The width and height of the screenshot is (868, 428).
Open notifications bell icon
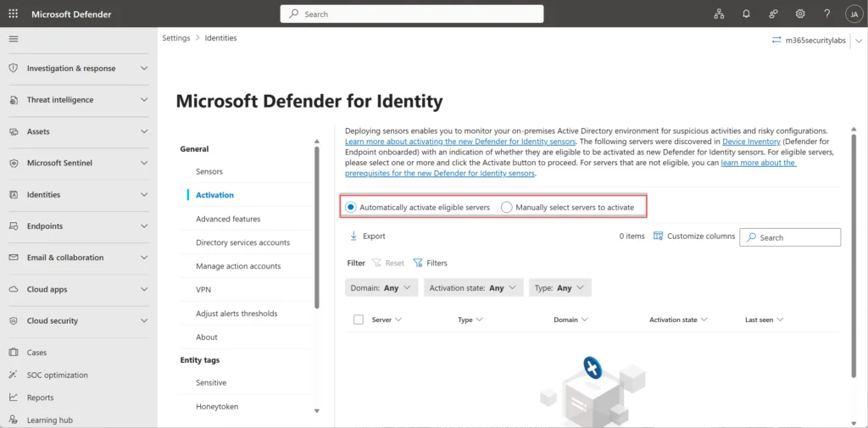(746, 14)
